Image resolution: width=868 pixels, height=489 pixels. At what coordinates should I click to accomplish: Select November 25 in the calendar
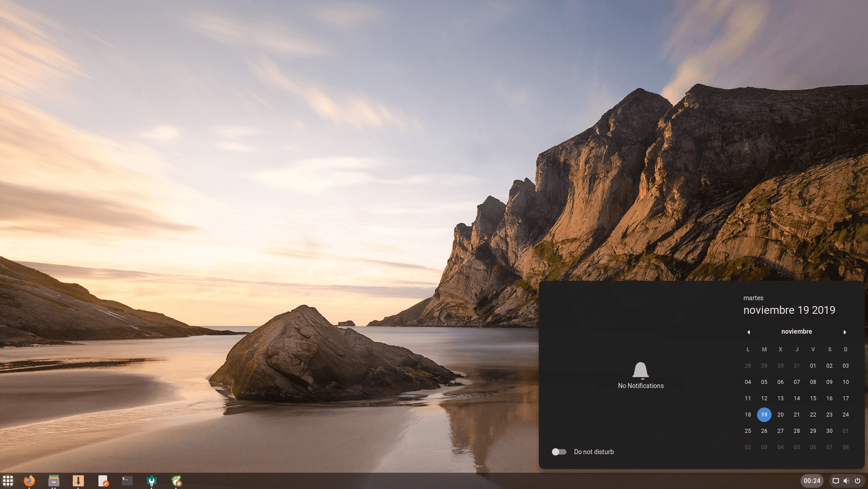coord(748,431)
